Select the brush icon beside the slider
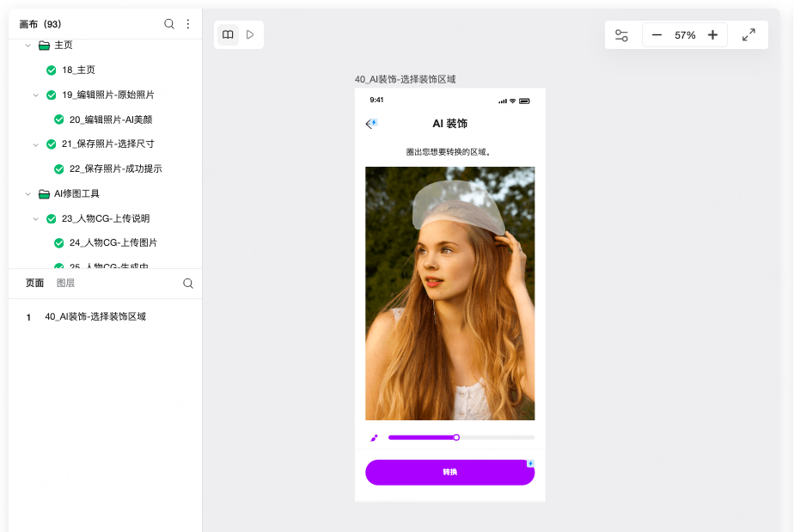The image size is (794, 532). (x=374, y=437)
